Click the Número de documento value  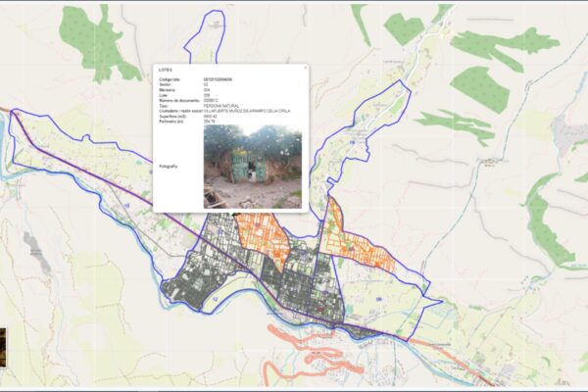[214, 99]
